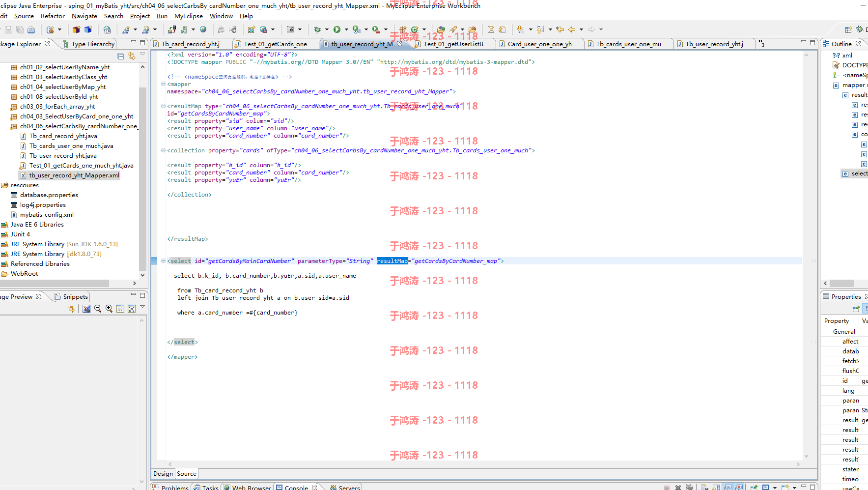
Task: Click Next Annotation toolbar icon
Action: pos(521,30)
